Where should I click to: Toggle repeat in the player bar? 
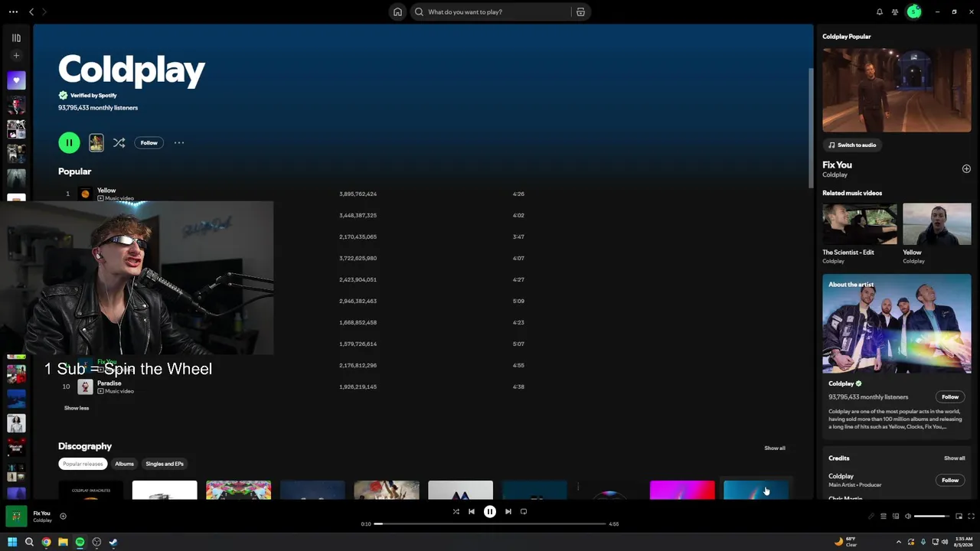click(x=524, y=512)
